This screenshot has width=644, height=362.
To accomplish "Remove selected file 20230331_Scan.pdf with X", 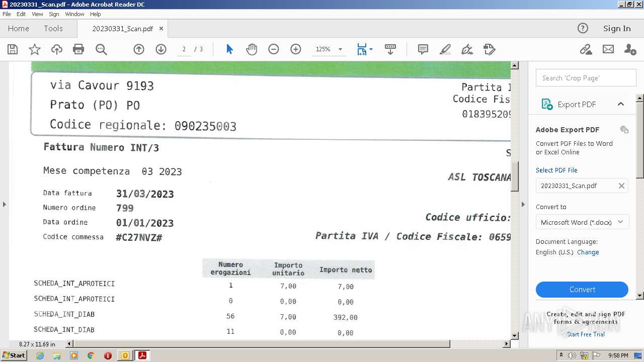I will [x=621, y=186].
